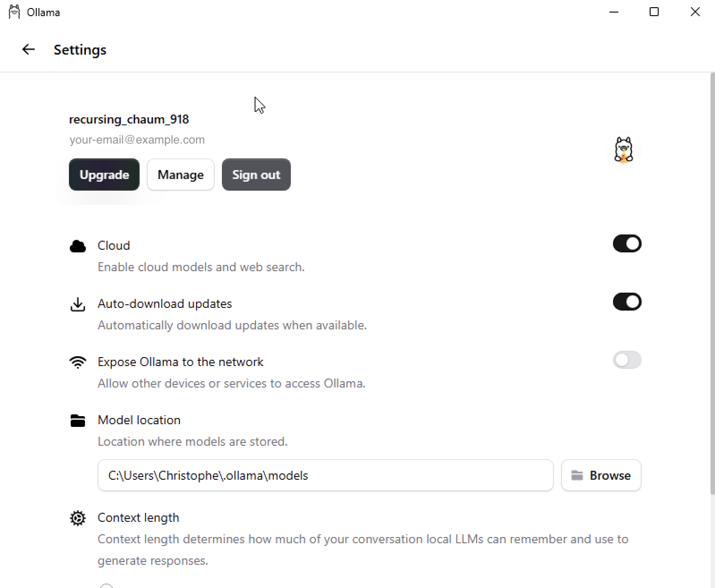Screen dimensions: 715x588
Task: Click the Cloud setting label
Action: pos(114,246)
